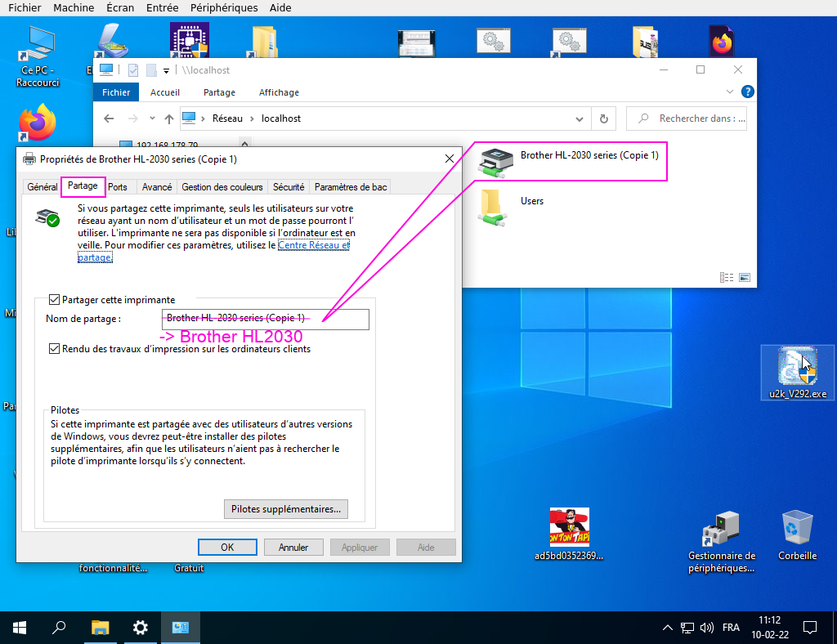Click the Nom de partage text field
837x644 pixels.
[266, 319]
